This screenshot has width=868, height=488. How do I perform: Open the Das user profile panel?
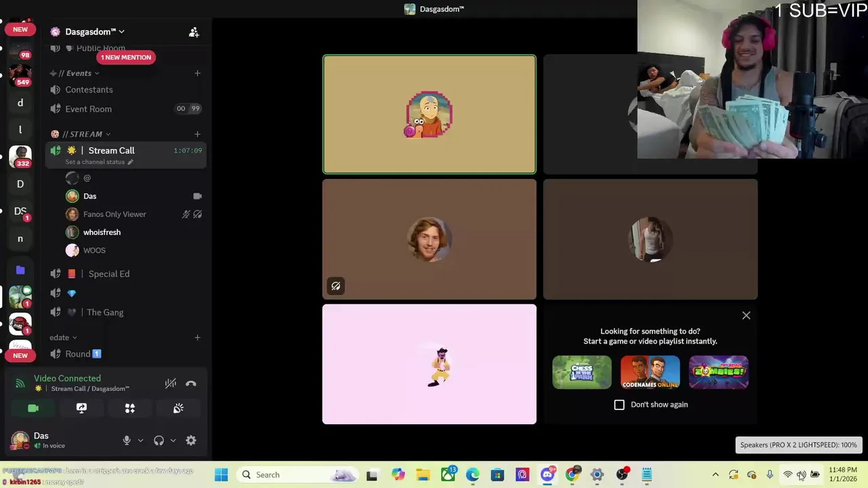click(x=61, y=441)
